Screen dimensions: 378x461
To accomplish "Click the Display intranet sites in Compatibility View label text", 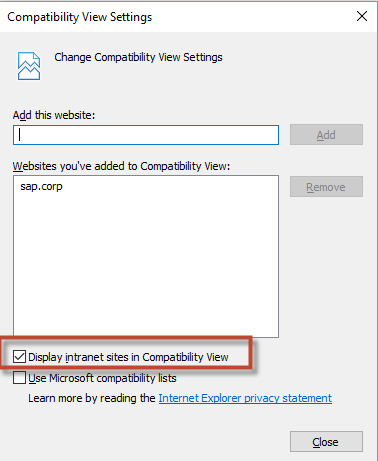I will pyautogui.click(x=128, y=357).
